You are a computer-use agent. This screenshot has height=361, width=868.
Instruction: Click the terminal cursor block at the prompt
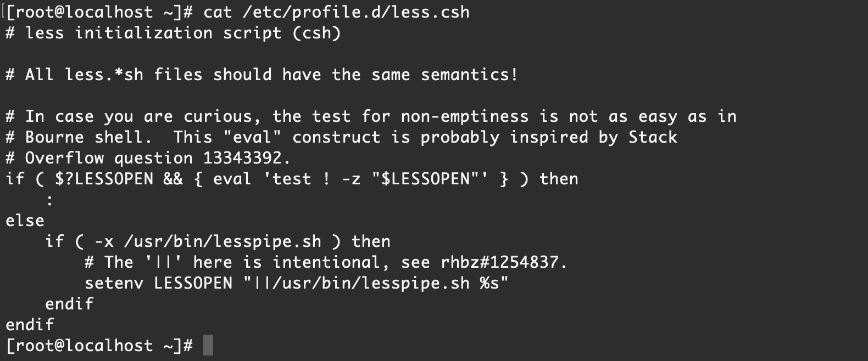click(208, 346)
